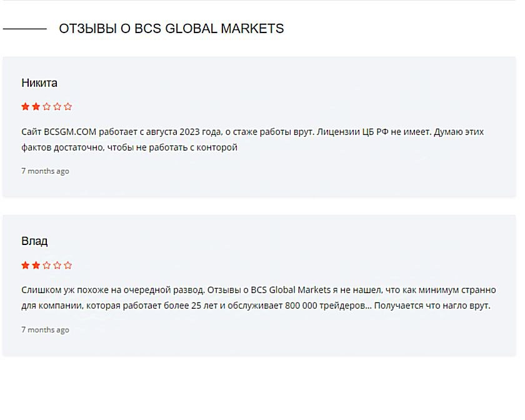525x420 pixels.
Task: Click the reviewer name Влад
Action: pyautogui.click(x=34, y=241)
